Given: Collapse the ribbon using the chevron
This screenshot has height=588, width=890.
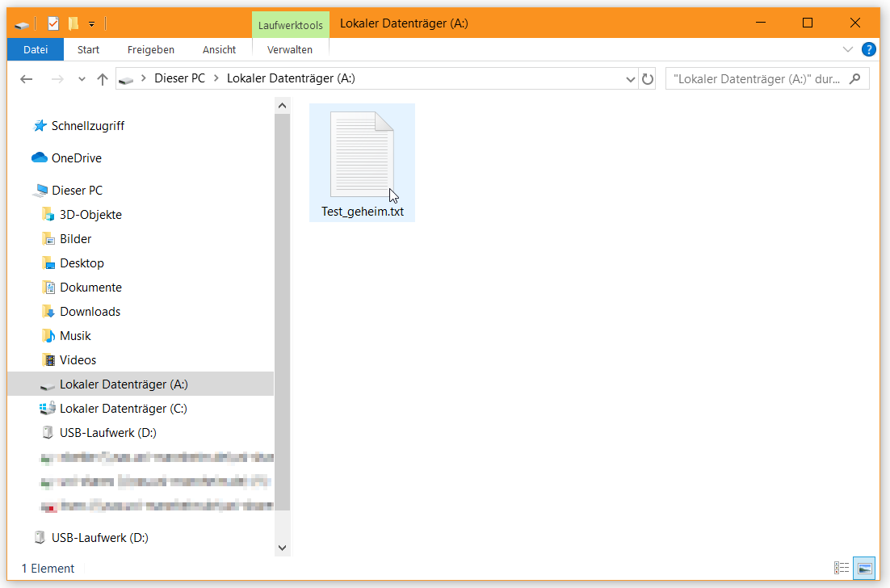Looking at the screenshot, I should (x=848, y=49).
